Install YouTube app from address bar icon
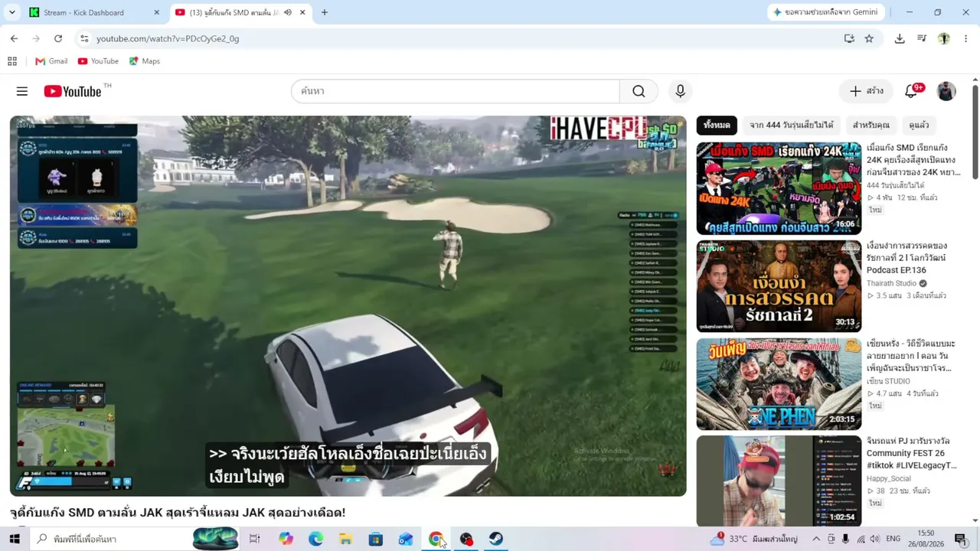Screen dimensions: 980x551 click(x=849, y=38)
